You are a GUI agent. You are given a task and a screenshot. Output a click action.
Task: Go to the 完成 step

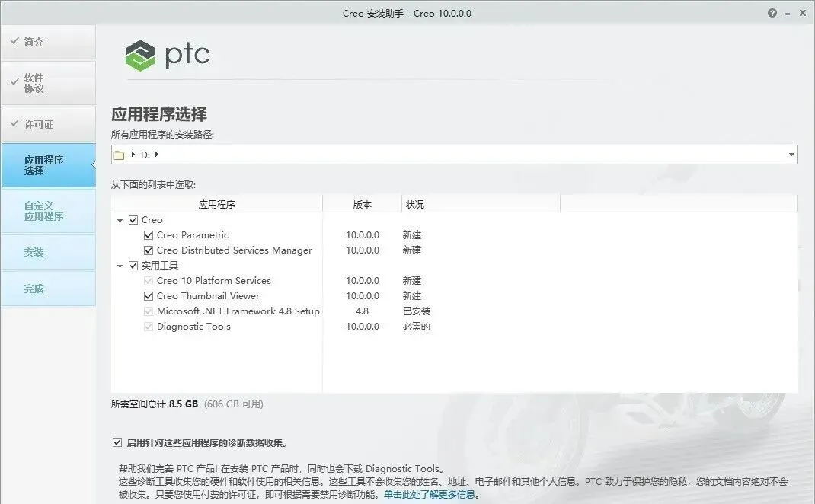coord(48,289)
